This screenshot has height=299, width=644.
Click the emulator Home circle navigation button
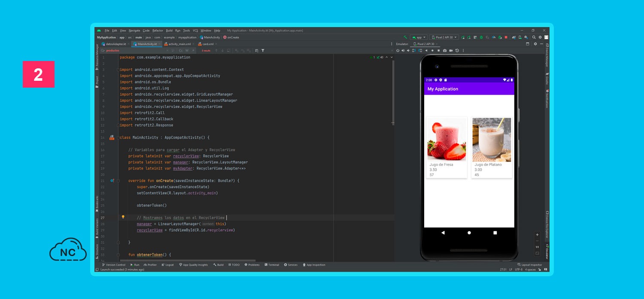[x=469, y=232]
